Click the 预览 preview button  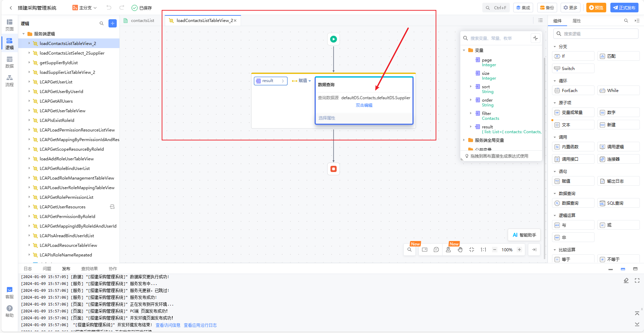click(596, 8)
